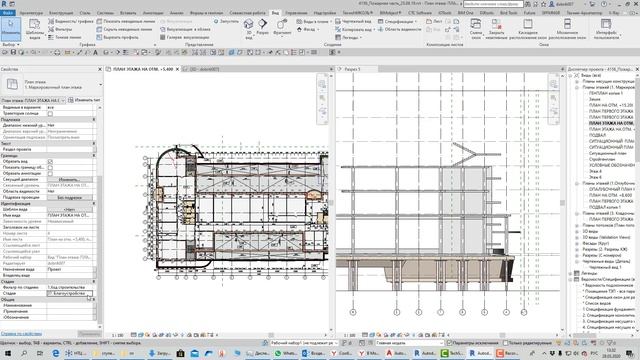640x360 pixels.
Task: Toggle Crop Region Visible (Показать границу) checkbox
Action: click(50, 167)
